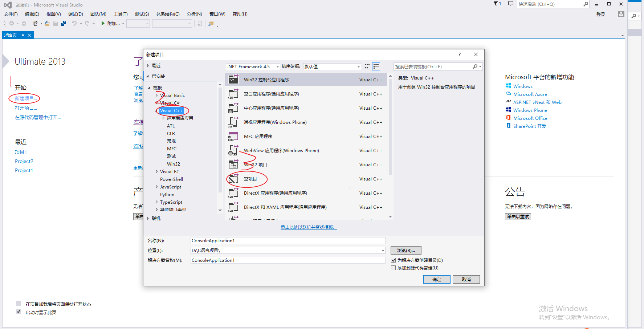
Task: Click the Microsoft Azure link
Action: coord(530,94)
